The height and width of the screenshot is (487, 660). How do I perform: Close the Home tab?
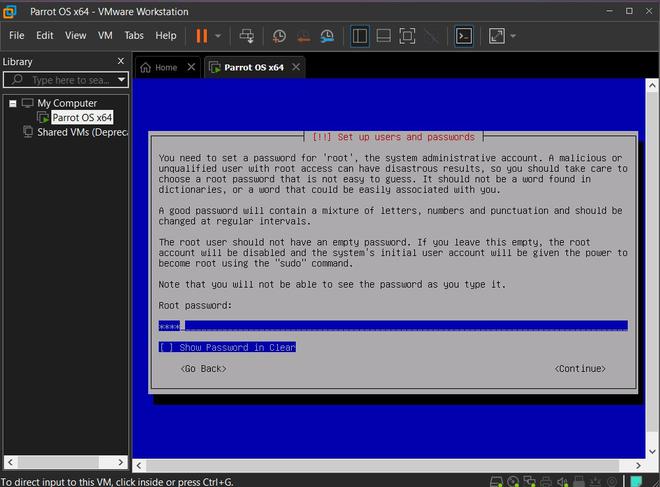point(191,67)
